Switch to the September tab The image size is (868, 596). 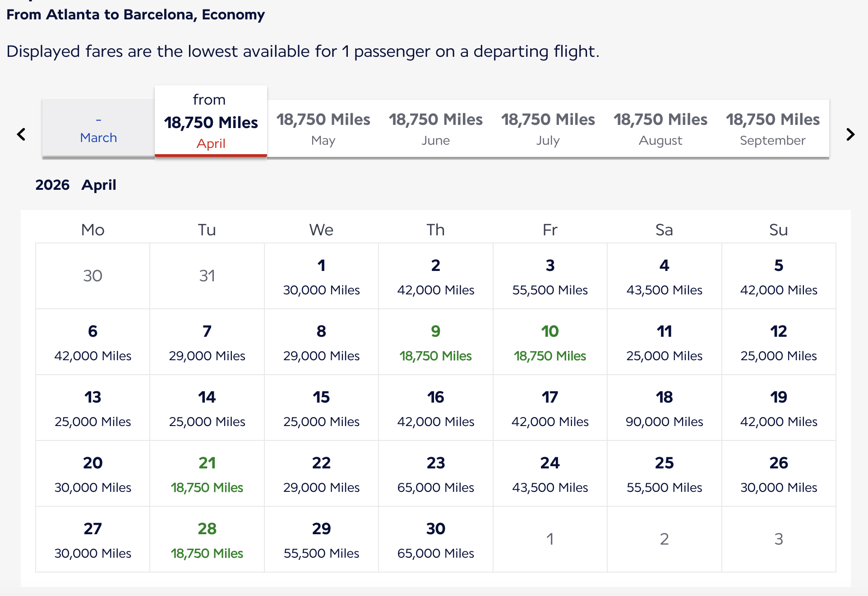[x=772, y=129]
